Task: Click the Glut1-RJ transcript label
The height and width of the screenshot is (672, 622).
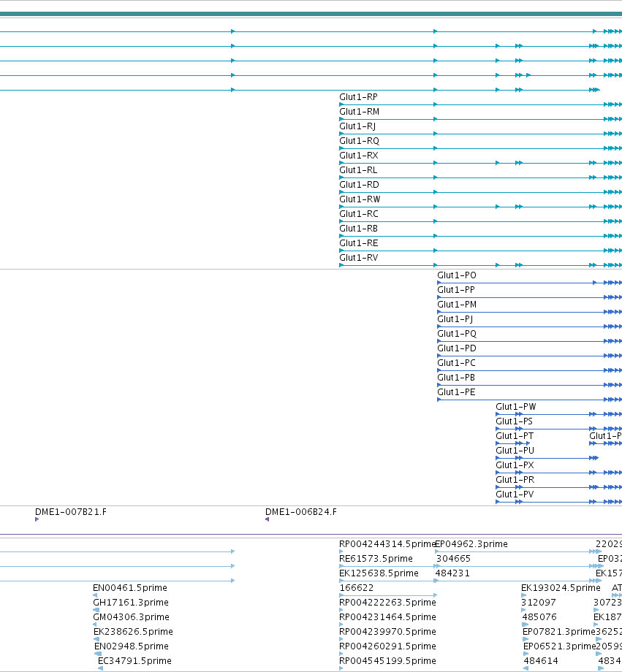Action: (357, 126)
